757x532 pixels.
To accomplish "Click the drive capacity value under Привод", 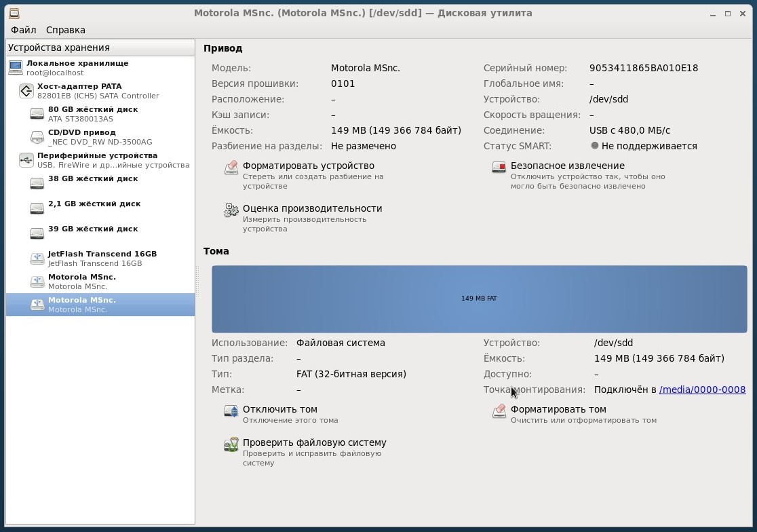I will [x=396, y=130].
